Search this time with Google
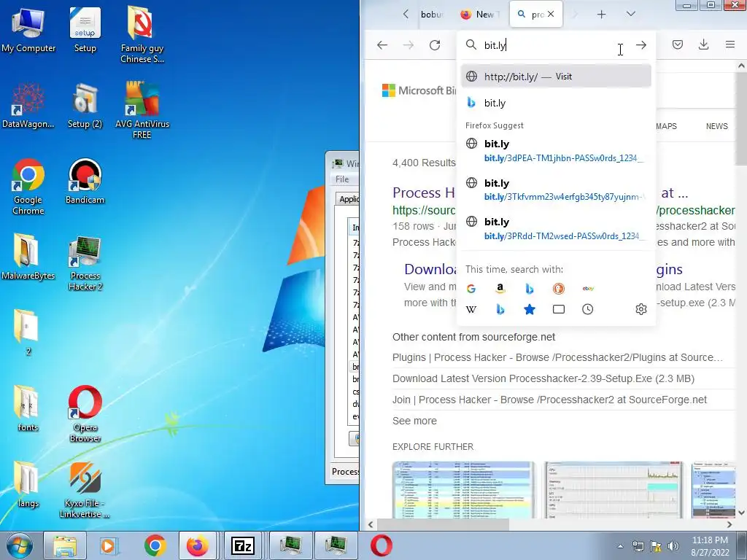Image resolution: width=747 pixels, height=560 pixels. click(x=471, y=289)
